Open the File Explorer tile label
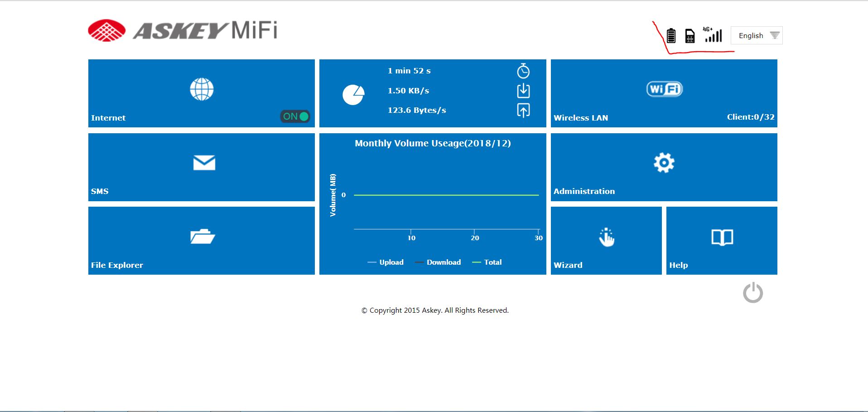Screen dimensions: 868x412 point(117,265)
